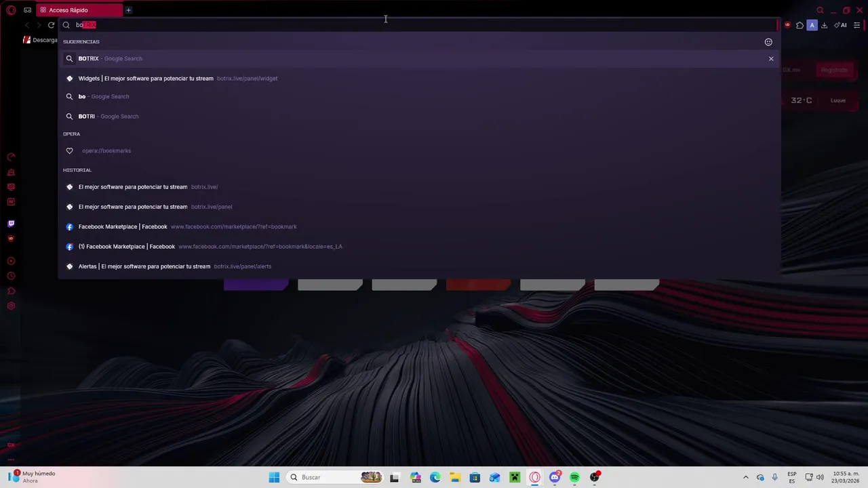The image size is (868, 488).
Task: Open the uBlock Origin extension icon
Action: (x=787, y=25)
